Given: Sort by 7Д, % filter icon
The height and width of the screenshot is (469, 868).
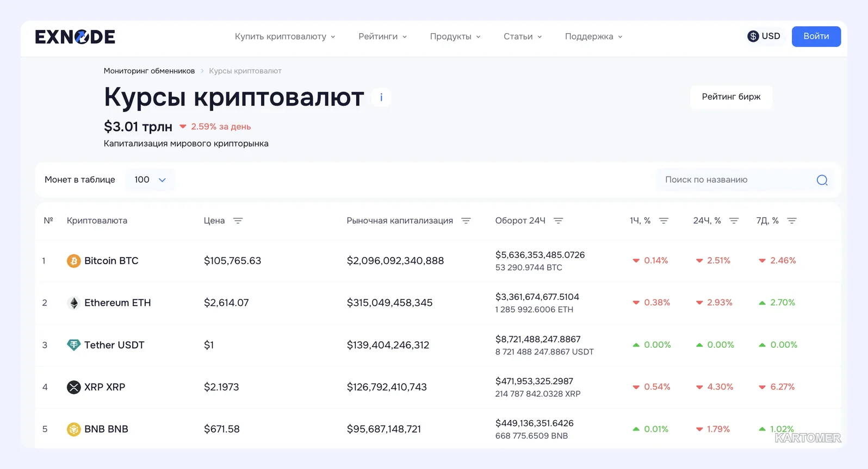Looking at the screenshot, I should pyautogui.click(x=792, y=221).
